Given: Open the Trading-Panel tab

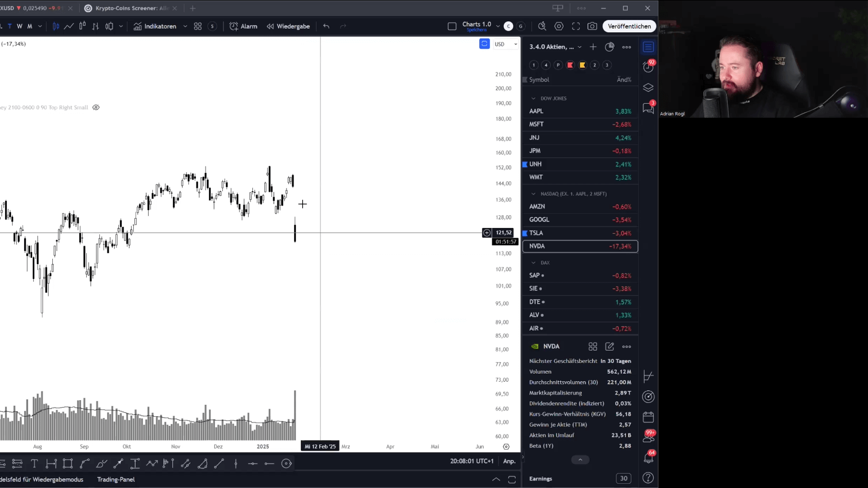Looking at the screenshot, I should pos(116,479).
